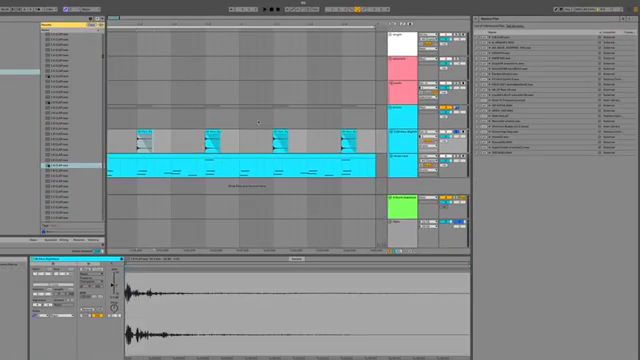Select the first small audio clip in arrangement
The image size is (640, 360).
tap(144, 141)
